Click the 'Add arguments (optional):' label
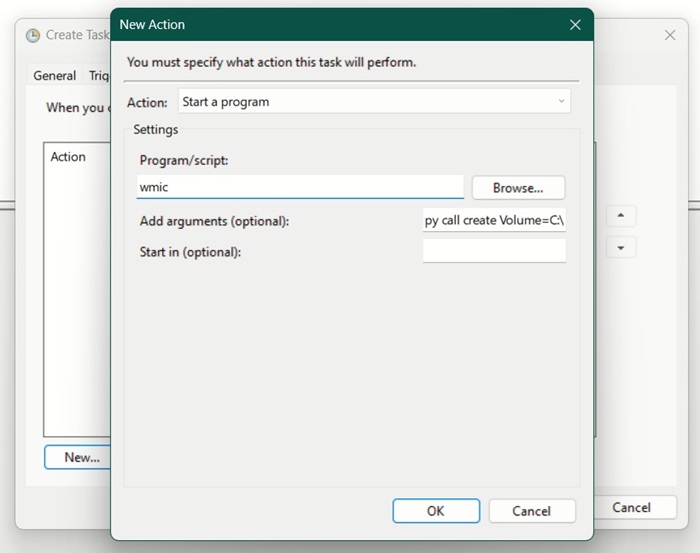 (x=214, y=221)
